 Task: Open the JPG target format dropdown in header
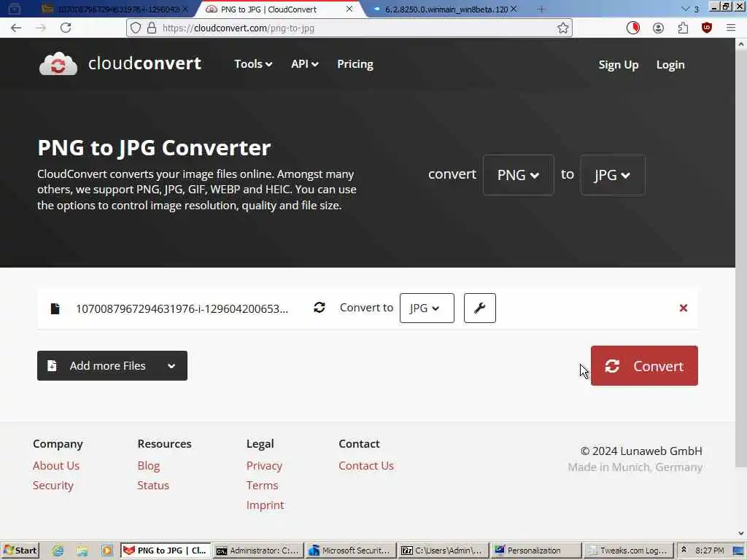click(613, 175)
